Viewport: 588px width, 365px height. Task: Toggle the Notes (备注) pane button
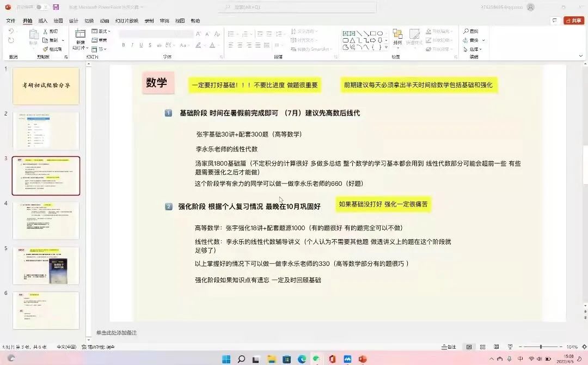coord(449,347)
